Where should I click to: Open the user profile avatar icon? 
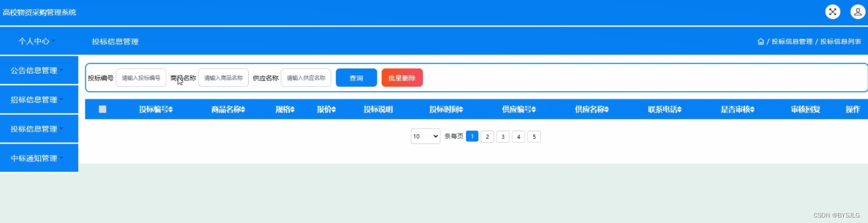[858, 12]
